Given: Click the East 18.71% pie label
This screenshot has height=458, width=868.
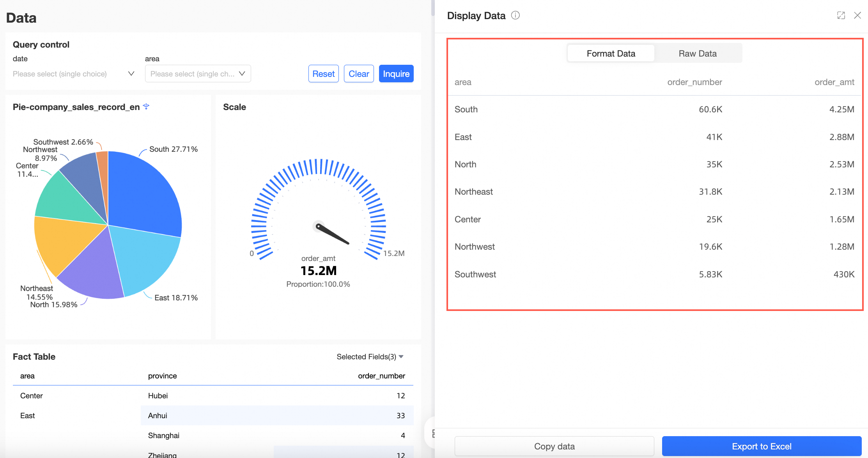Looking at the screenshot, I should click(x=176, y=298).
